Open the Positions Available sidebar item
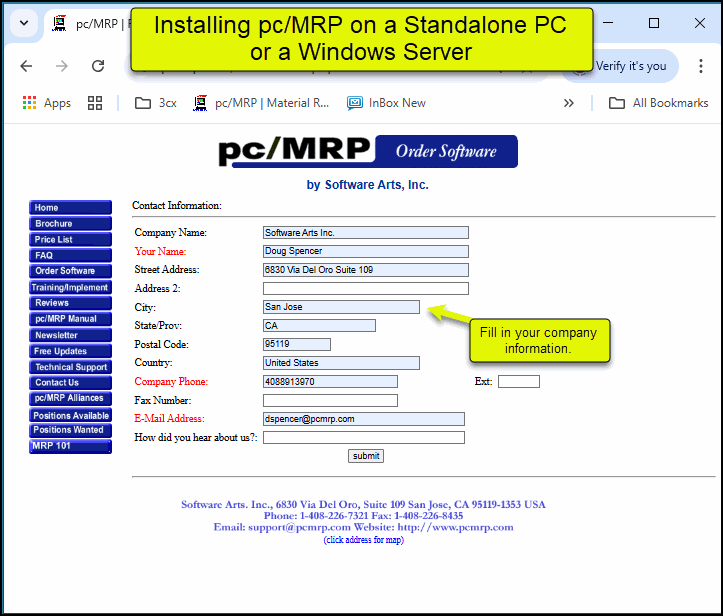The height and width of the screenshot is (616, 723). [x=71, y=415]
